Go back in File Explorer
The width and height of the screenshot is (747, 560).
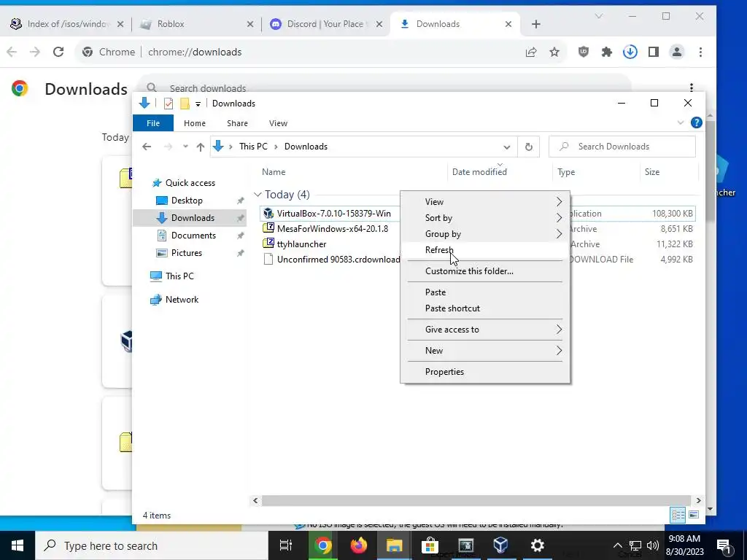click(x=146, y=147)
